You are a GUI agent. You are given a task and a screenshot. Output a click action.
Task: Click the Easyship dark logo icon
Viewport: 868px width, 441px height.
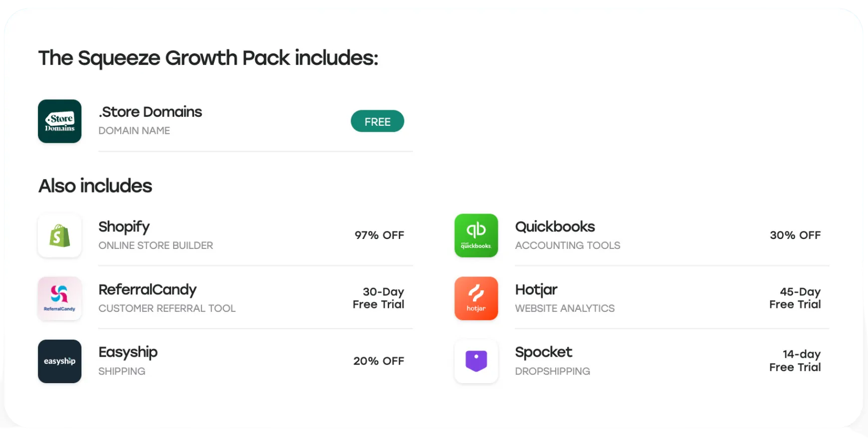click(60, 361)
